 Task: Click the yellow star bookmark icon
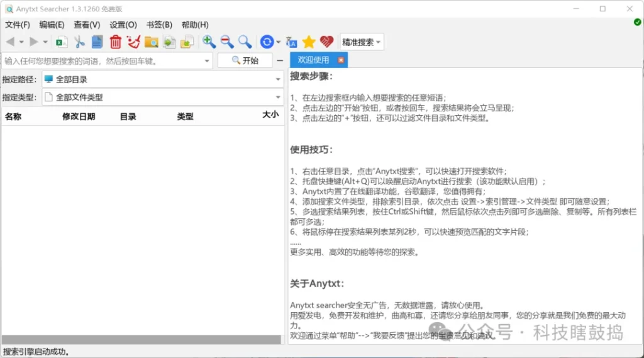308,42
